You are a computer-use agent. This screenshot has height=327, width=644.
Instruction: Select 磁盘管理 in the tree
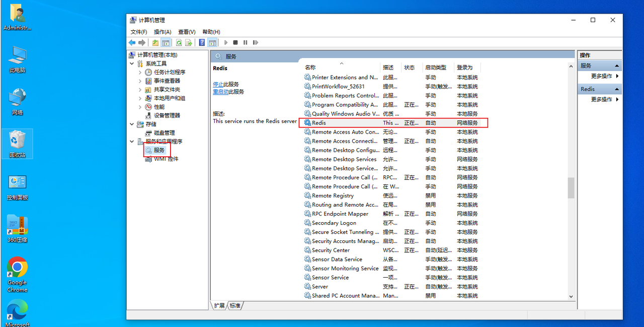[x=164, y=133]
